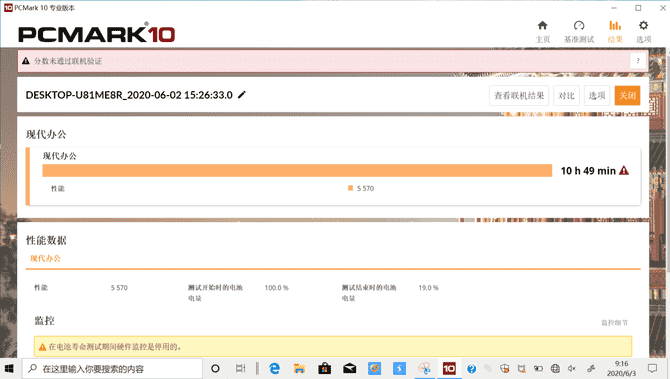The height and width of the screenshot is (379, 670).
Task: Click 对比 compare button
Action: 567,95
